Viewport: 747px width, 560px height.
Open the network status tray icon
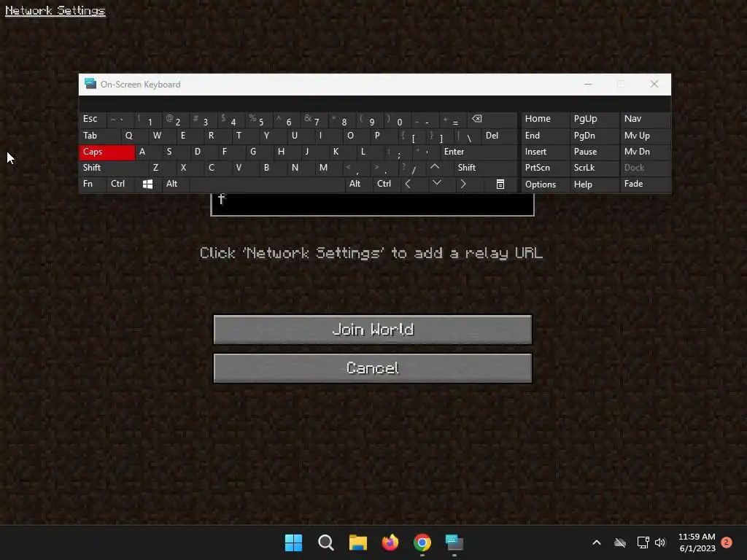click(x=643, y=542)
